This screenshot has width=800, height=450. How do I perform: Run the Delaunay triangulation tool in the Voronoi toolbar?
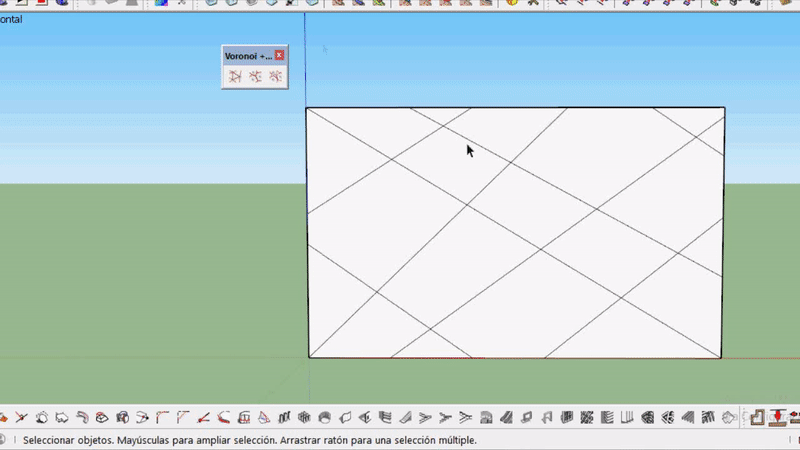click(235, 77)
